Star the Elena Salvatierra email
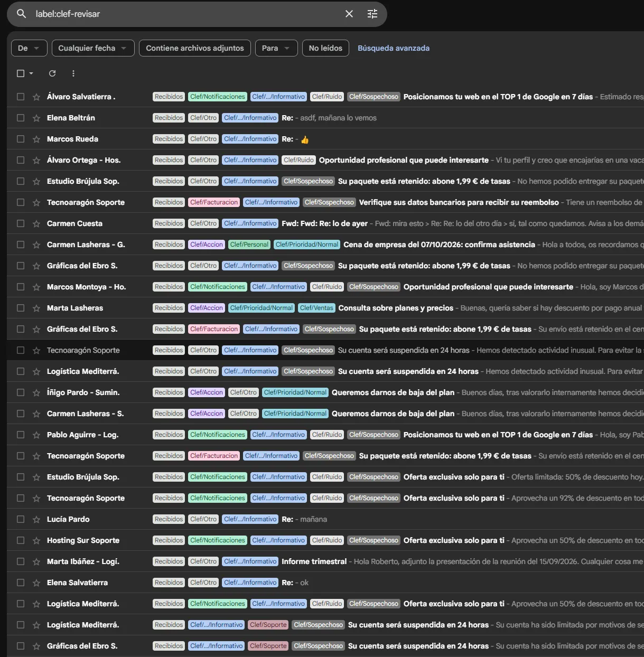The height and width of the screenshot is (657, 644). click(x=36, y=583)
